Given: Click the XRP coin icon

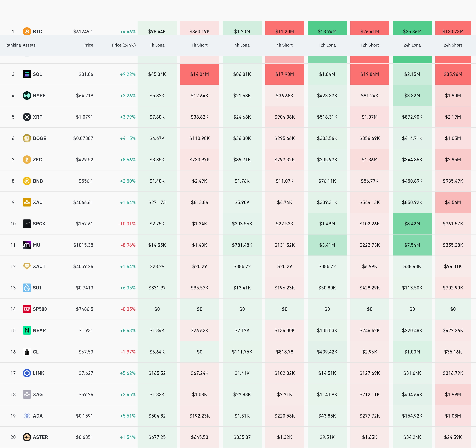Looking at the screenshot, I should (x=27, y=117).
